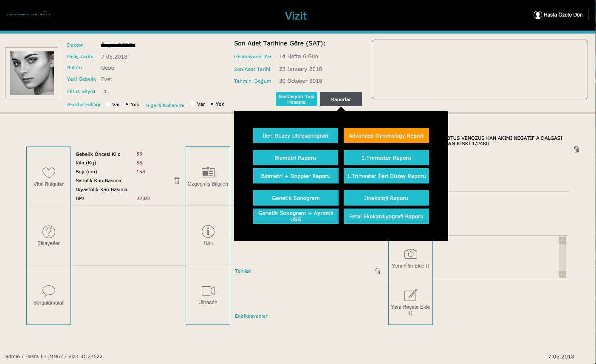This screenshot has width=596, height=364.
Task: Open Tanı info icon
Action: coord(208,231)
